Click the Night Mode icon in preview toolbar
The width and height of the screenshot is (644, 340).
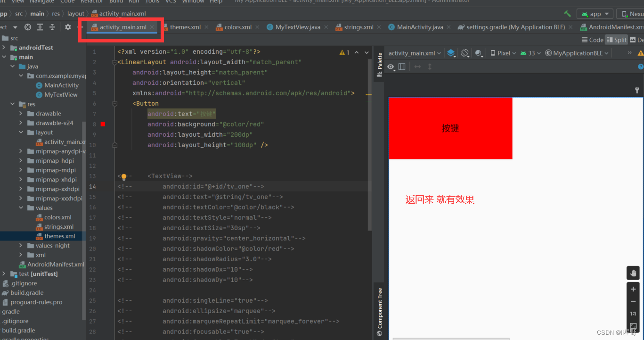[x=479, y=53]
